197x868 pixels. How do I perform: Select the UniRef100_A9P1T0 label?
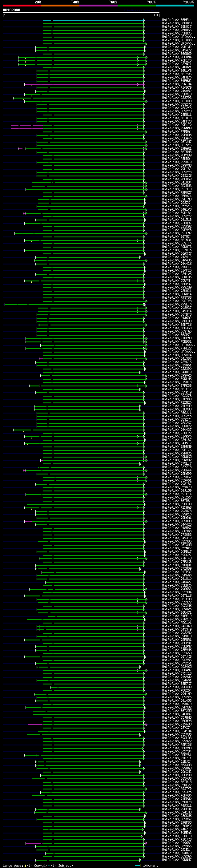click(x=176, y=125)
